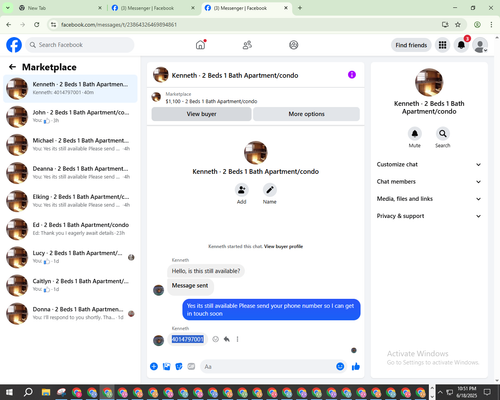Open the Groups icon in top navigation
The height and width of the screenshot is (400, 500).
click(294, 45)
